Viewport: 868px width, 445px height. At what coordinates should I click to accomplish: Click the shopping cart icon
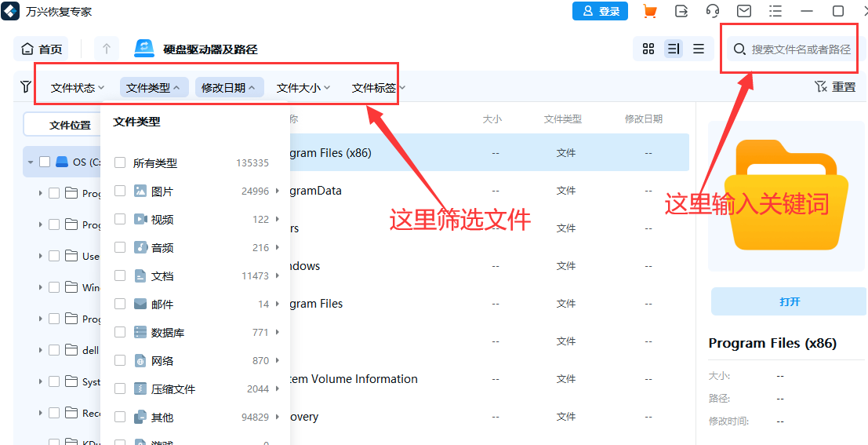[650, 11]
